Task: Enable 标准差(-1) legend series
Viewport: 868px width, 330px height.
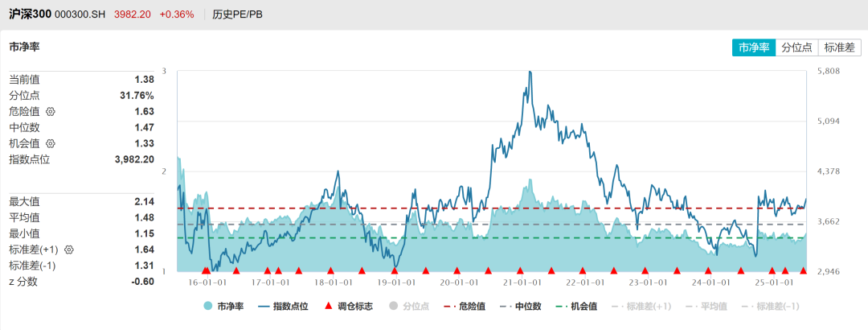Action: pyautogui.click(x=771, y=306)
